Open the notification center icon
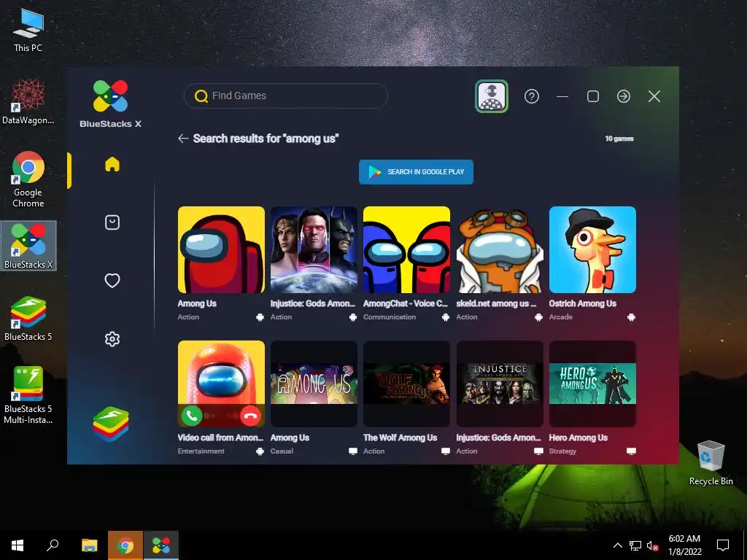 click(723, 545)
